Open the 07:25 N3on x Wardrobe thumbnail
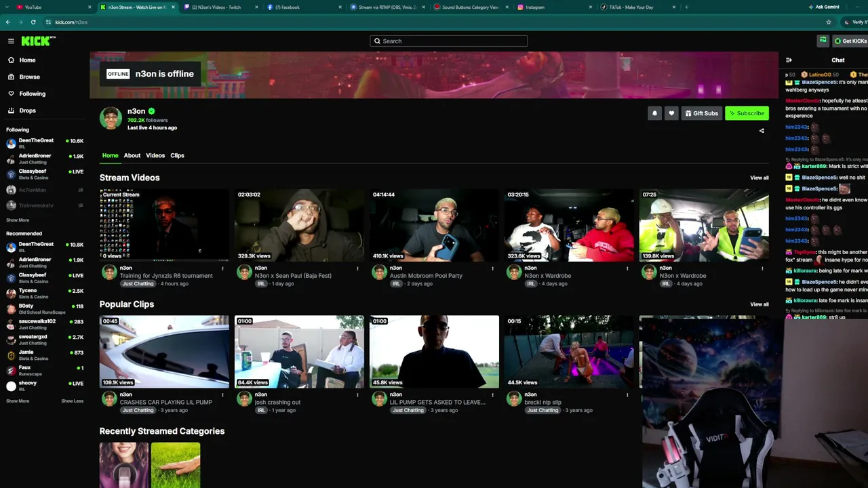Image resolution: width=868 pixels, height=488 pixels. tap(704, 225)
